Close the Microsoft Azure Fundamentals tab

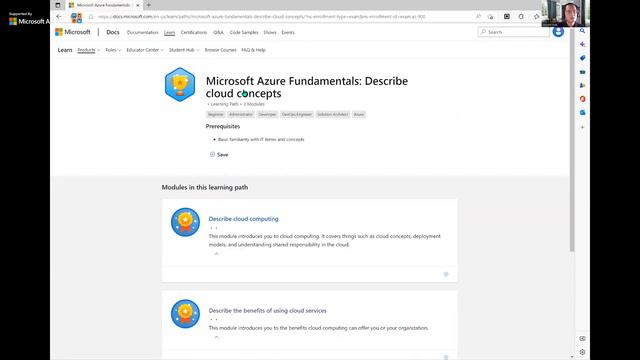(x=138, y=5)
